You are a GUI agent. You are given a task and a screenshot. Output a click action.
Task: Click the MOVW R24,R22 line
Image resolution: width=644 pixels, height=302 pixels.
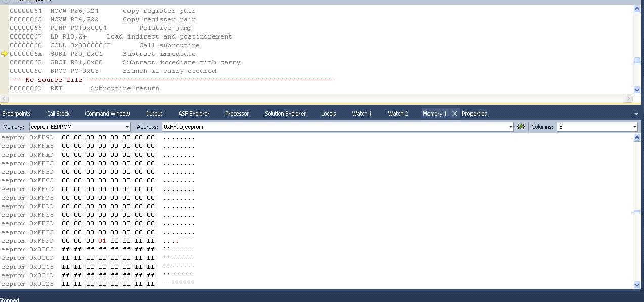click(x=103, y=19)
